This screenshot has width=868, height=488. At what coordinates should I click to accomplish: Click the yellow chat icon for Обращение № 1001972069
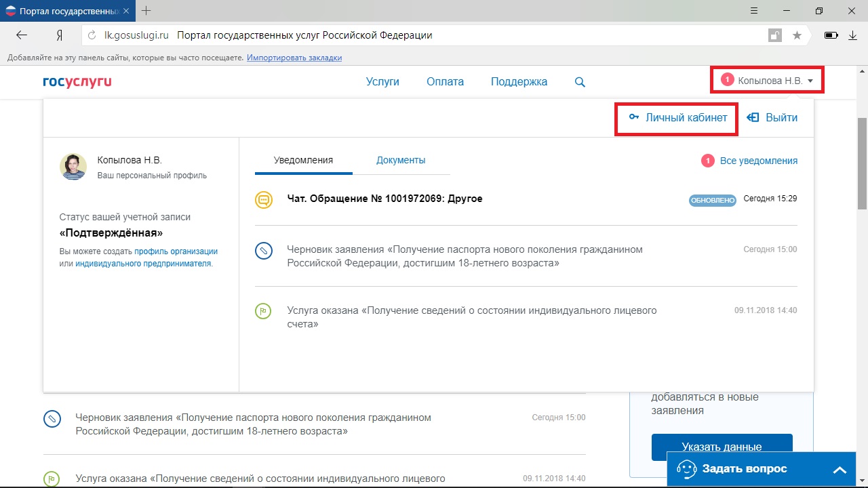pyautogui.click(x=264, y=199)
